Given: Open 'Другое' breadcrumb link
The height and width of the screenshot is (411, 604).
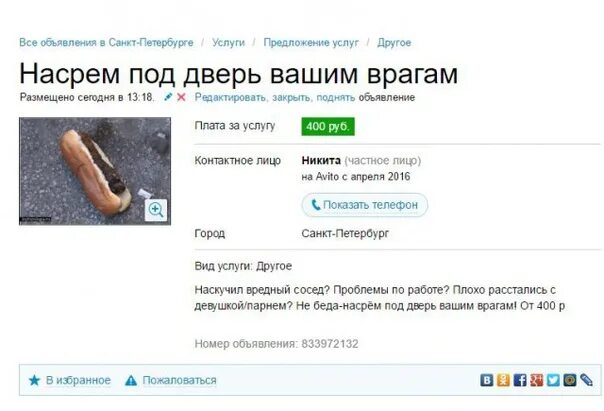Looking at the screenshot, I should [x=394, y=42].
